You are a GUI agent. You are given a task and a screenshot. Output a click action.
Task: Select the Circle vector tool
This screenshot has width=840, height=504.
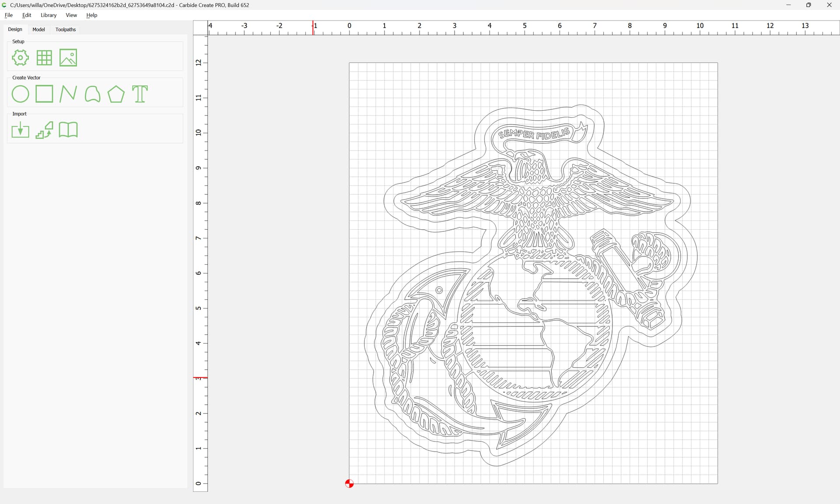tap(20, 94)
